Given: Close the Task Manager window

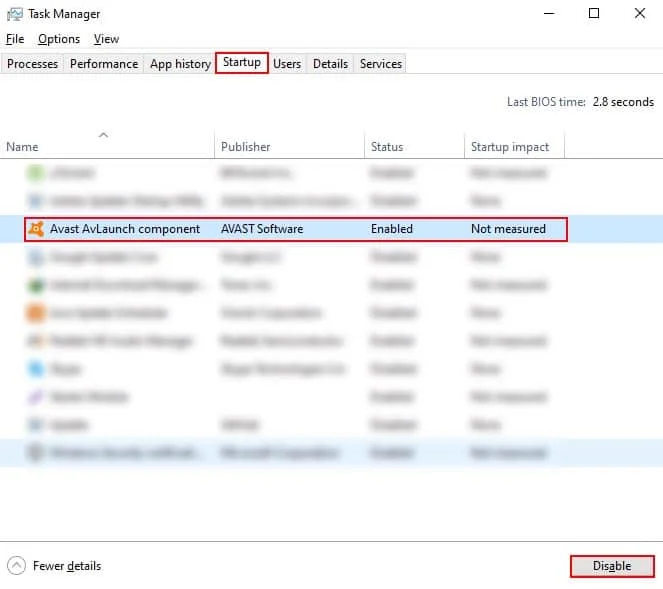Looking at the screenshot, I should click(x=640, y=14).
